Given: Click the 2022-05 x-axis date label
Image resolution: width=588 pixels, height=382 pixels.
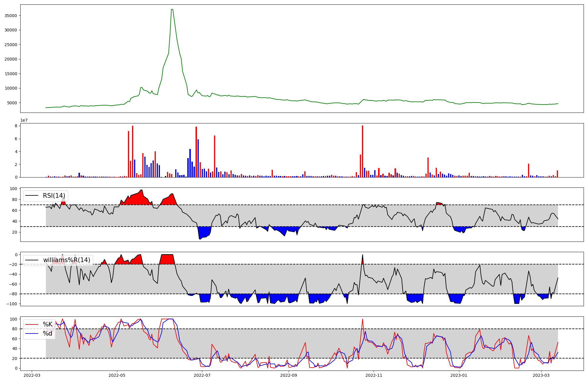Looking at the screenshot, I should [117, 375].
